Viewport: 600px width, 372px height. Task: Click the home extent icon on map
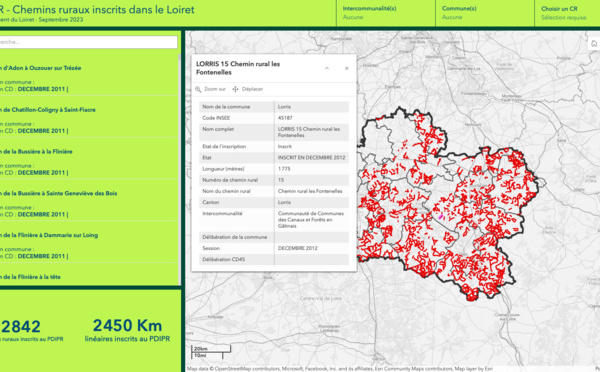pos(594,44)
